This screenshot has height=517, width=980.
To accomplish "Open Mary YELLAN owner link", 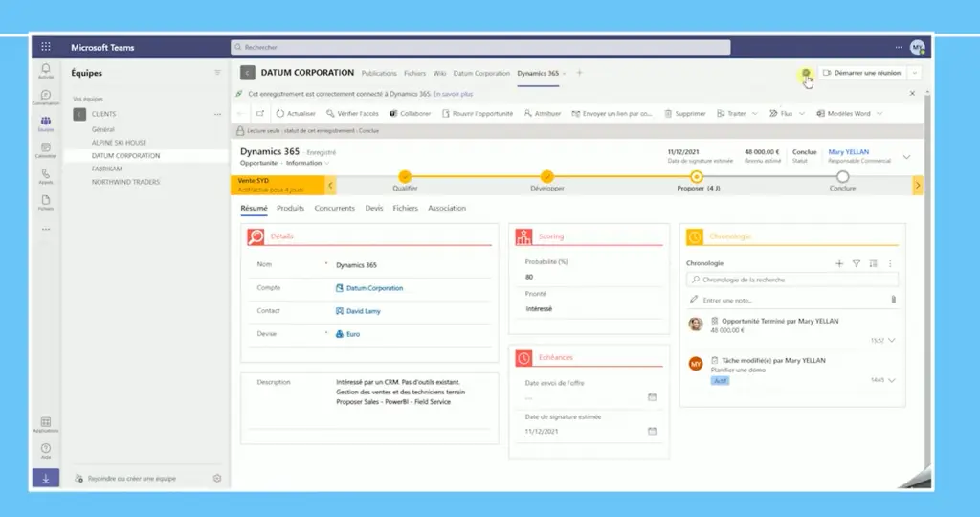I will (848, 152).
